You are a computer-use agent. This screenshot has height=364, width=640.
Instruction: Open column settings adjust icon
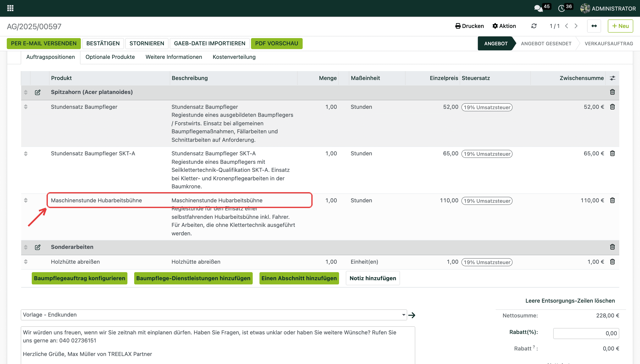click(x=612, y=78)
